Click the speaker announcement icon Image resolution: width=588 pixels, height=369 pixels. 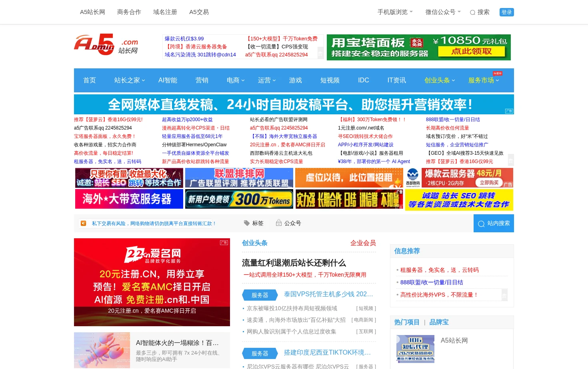pos(83,223)
